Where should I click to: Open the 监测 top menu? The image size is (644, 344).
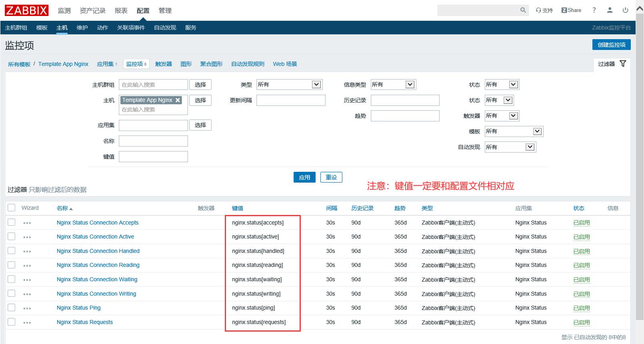pyautogui.click(x=64, y=10)
